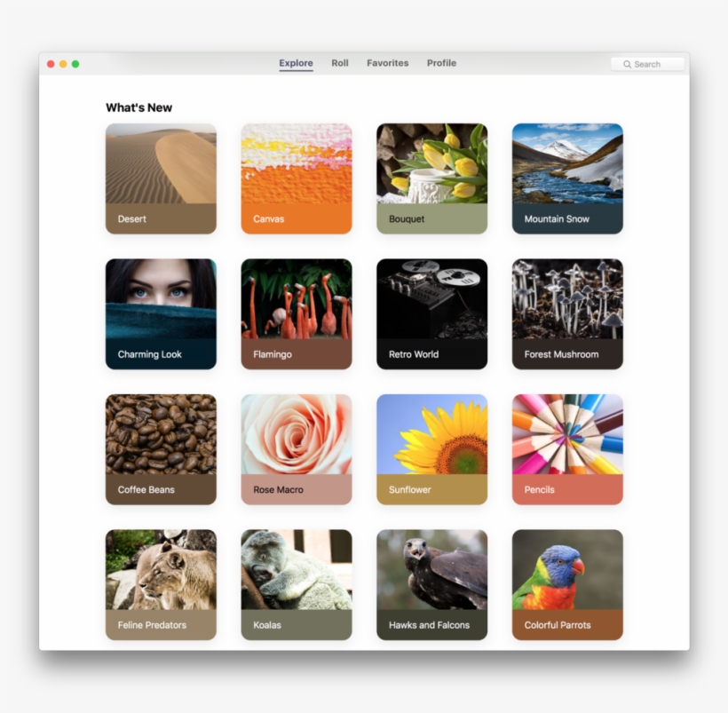Open the Colorful Parrots collection
This screenshot has height=713, width=728.
567,583
